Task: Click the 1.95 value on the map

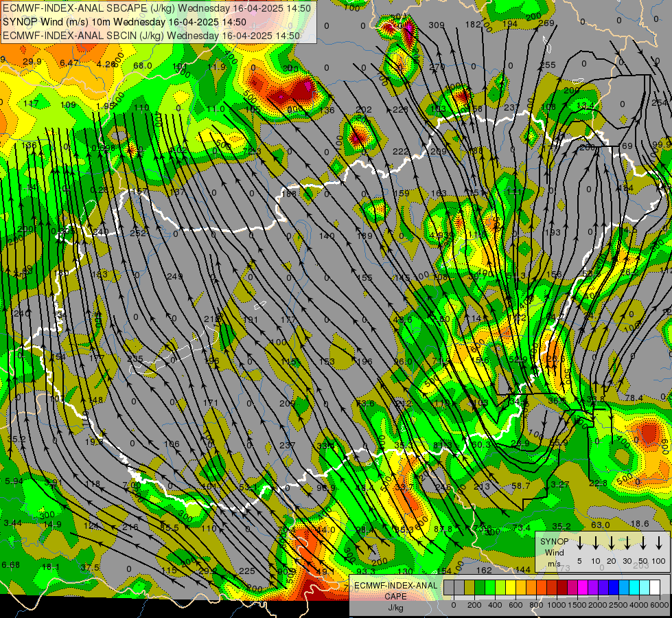Action: coord(106,106)
